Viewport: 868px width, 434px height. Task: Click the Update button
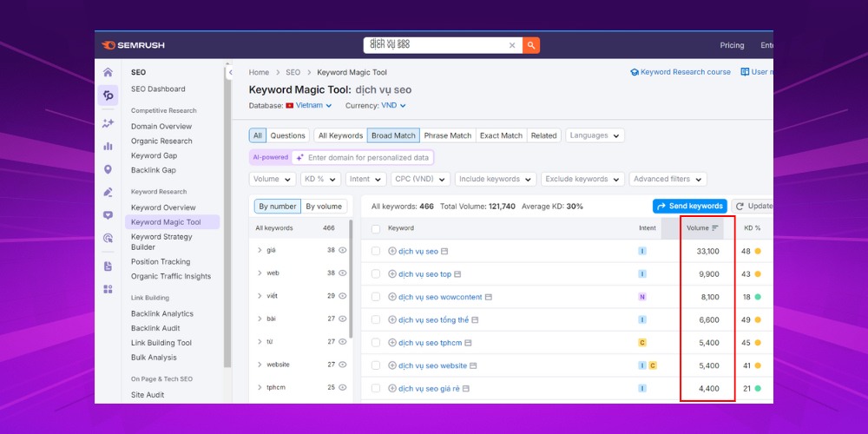753,206
